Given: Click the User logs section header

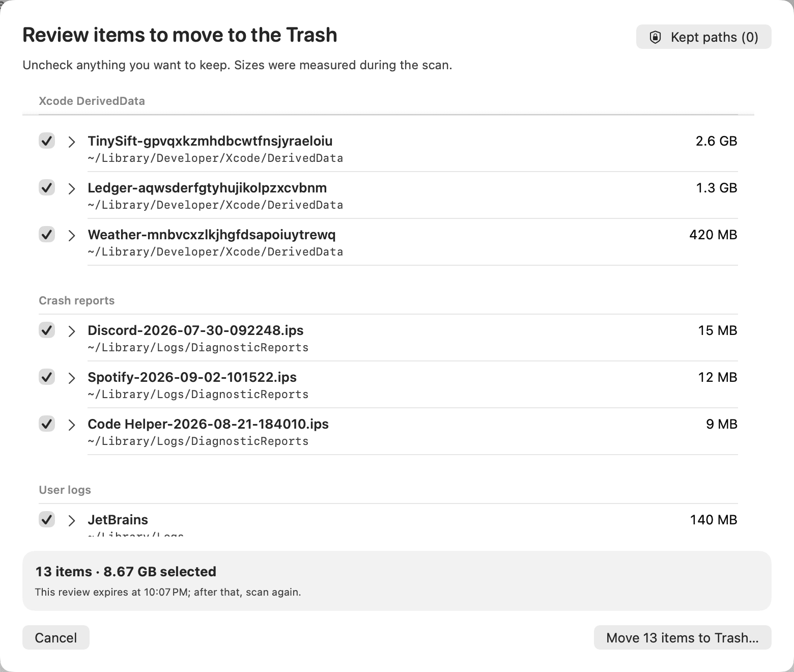Looking at the screenshot, I should (65, 490).
